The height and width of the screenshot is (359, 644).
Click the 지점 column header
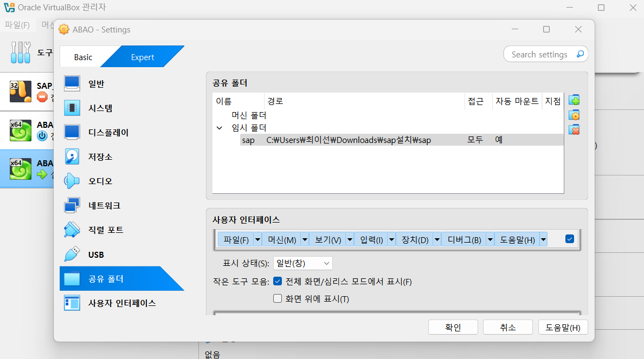click(x=553, y=101)
